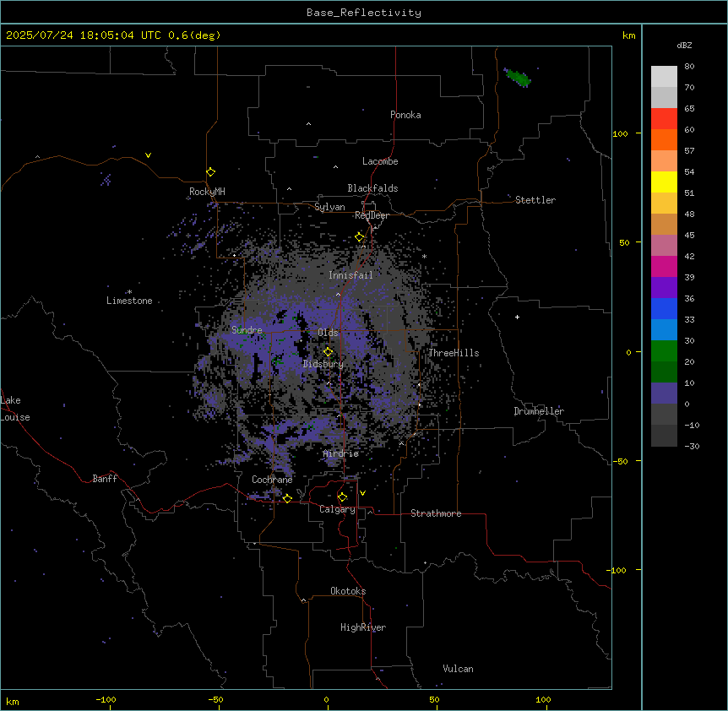The height and width of the screenshot is (711, 728).
Task: Select the Innisfail label
Action: coord(350,275)
